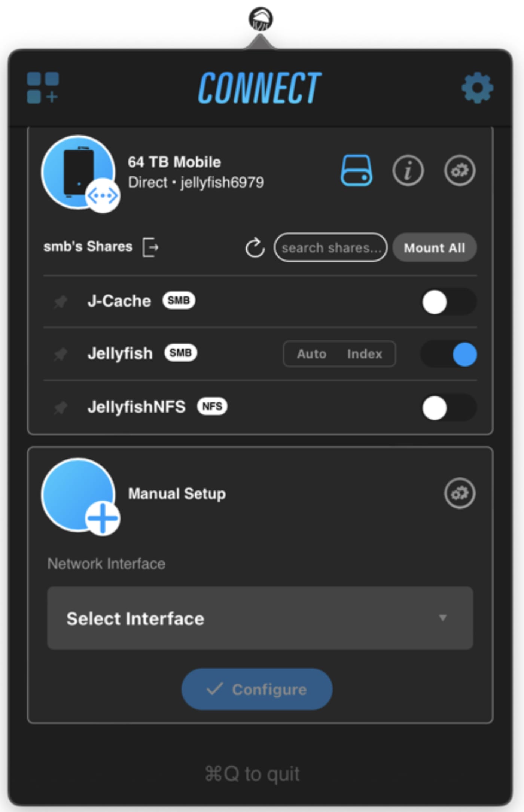The image size is (524, 812).
Task: Click the SMB badge next to J-Cache
Action: point(179,300)
